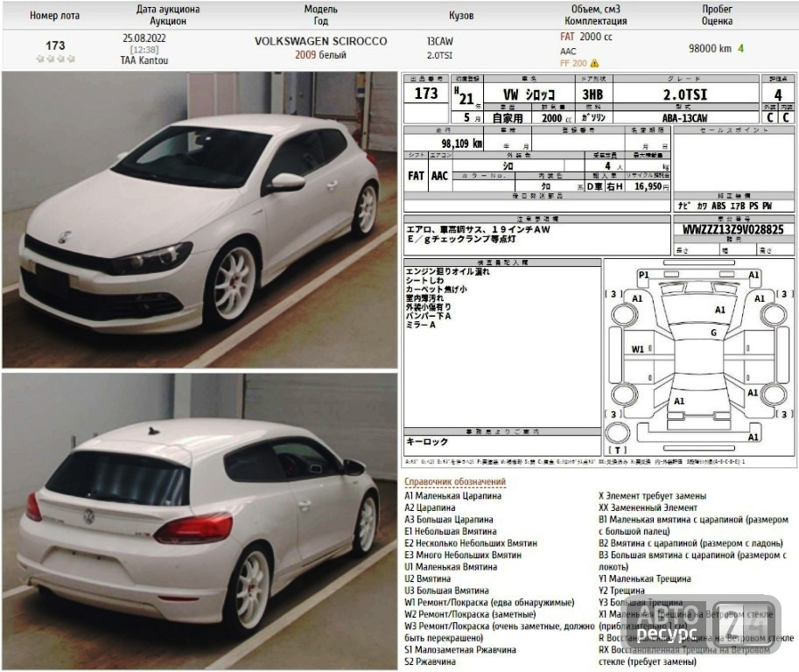Click the E1 Небольшая Вмятина legend entry

451,531
